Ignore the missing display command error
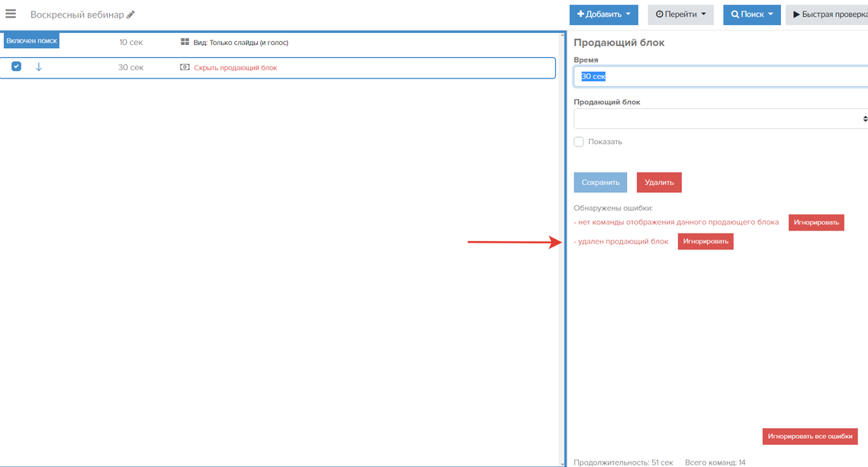 click(816, 223)
